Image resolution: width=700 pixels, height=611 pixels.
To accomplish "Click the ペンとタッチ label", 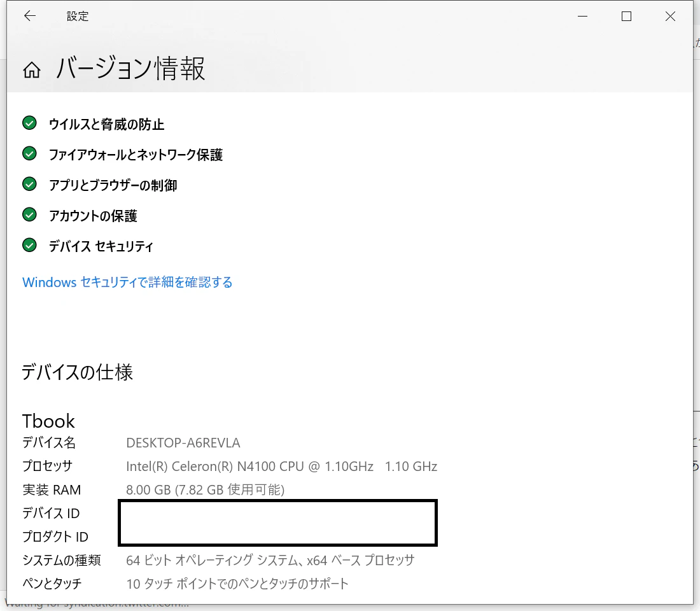I will (52, 584).
